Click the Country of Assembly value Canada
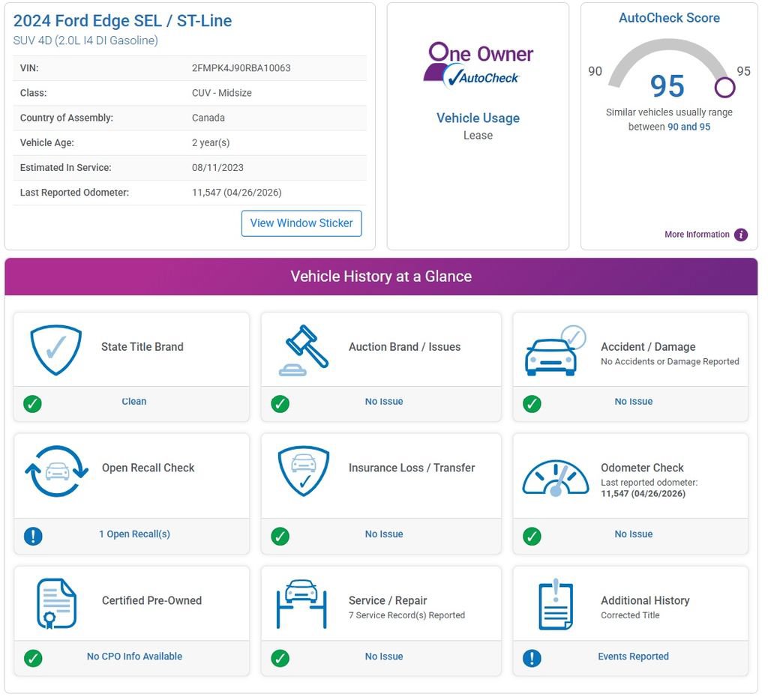This screenshot has height=700, width=768. click(208, 118)
